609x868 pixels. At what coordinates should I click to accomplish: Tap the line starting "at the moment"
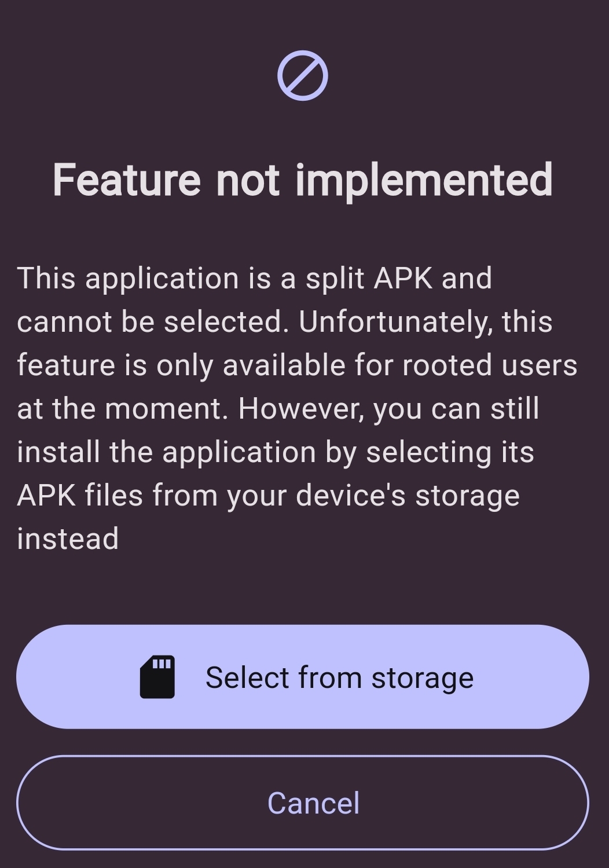coord(278,409)
